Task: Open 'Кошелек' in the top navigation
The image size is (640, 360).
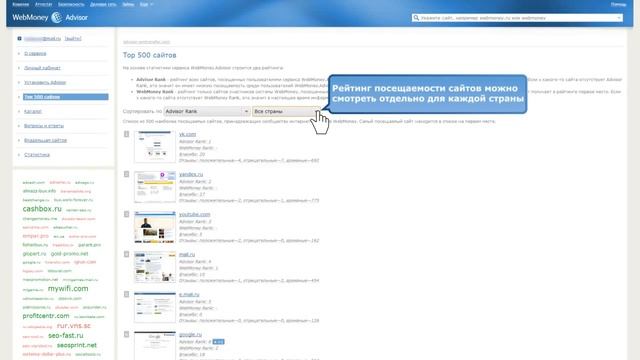Action: click(20, 4)
